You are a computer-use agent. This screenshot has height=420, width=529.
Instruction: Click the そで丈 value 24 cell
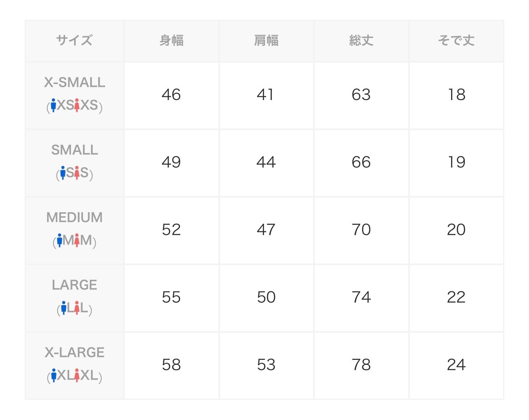coord(456,365)
